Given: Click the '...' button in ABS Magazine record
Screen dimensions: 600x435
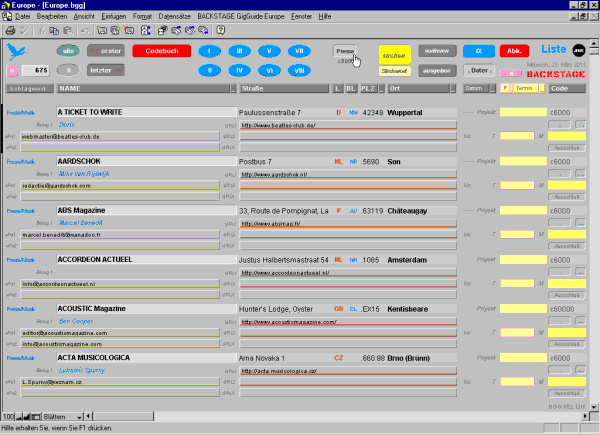Looking at the screenshot, I should click(580, 223).
